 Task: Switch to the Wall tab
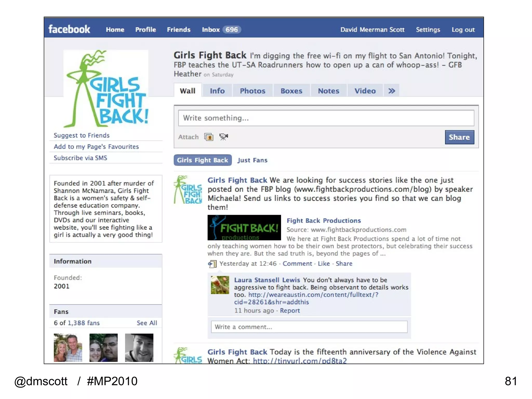tap(188, 91)
